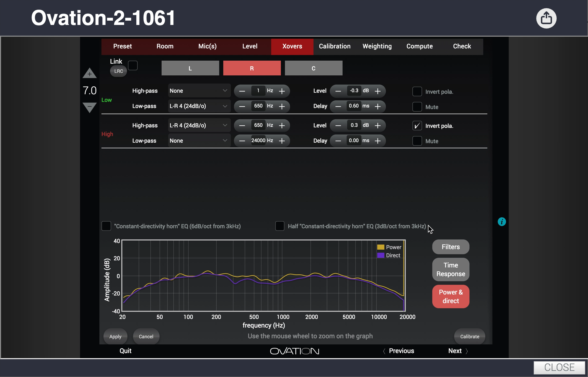Select the C speaker channel
Screen dimensions: 588x377
[313, 68]
